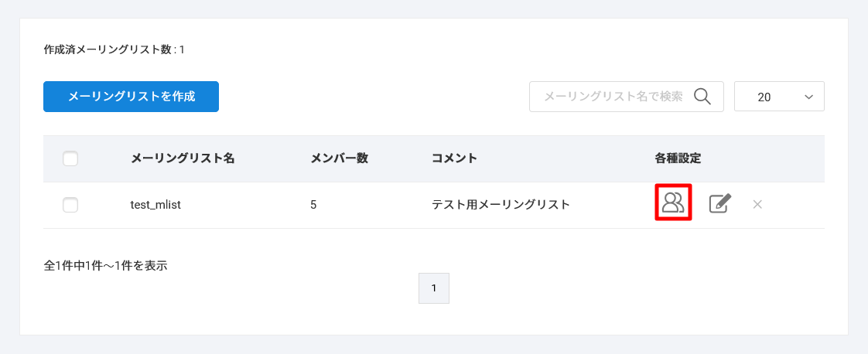Image resolution: width=868 pixels, height=354 pixels.
Task: Toggle the select-all checkbox in table header
Action: coord(70,158)
